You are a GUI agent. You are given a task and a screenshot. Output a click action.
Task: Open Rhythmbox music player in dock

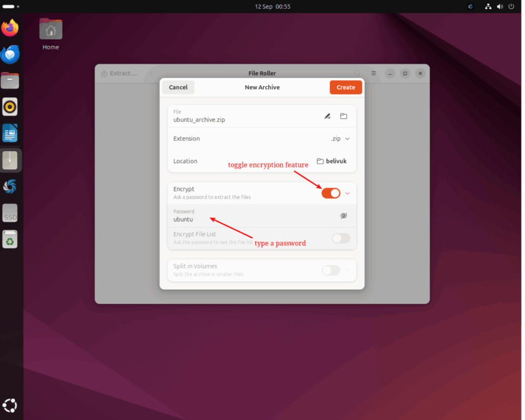pyautogui.click(x=10, y=107)
